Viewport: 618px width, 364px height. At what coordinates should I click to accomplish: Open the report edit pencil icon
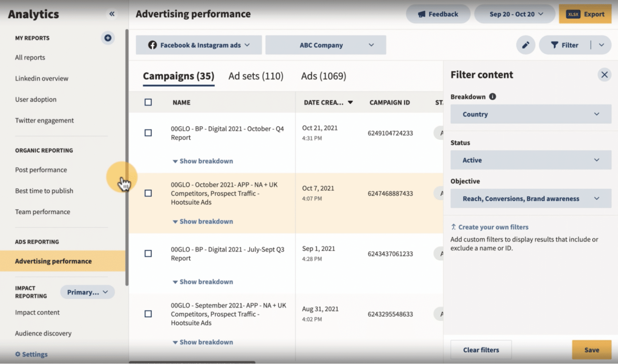(x=525, y=45)
